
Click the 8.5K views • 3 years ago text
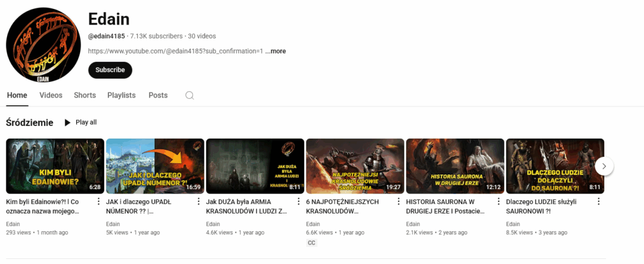[537, 232]
